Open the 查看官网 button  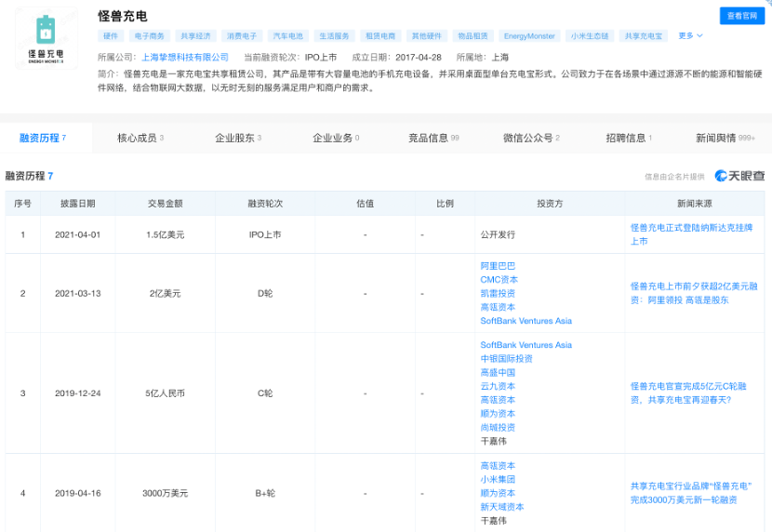[x=742, y=16]
